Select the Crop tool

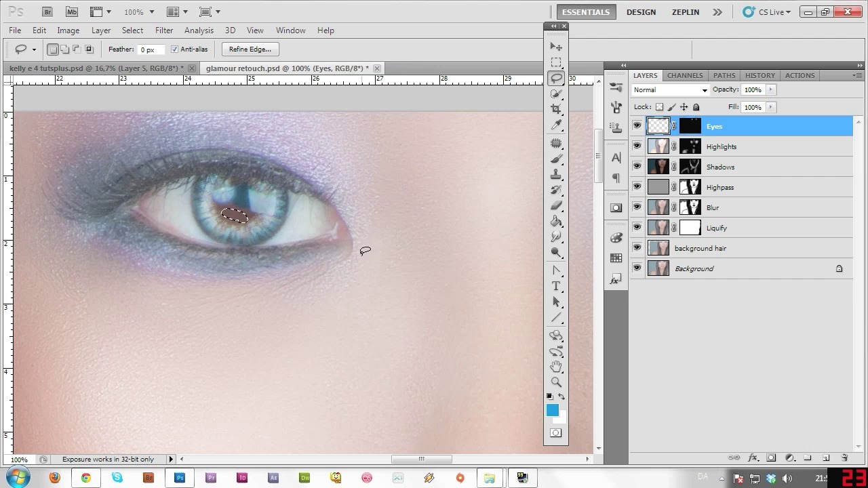(556, 109)
